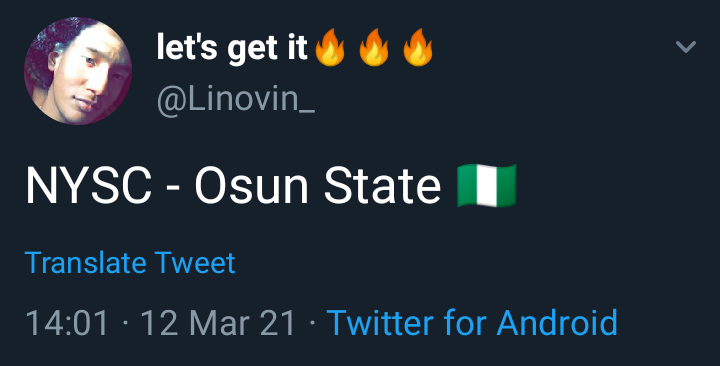Click the word "Android" in source link
The image size is (720, 366).
pos(557,323)
